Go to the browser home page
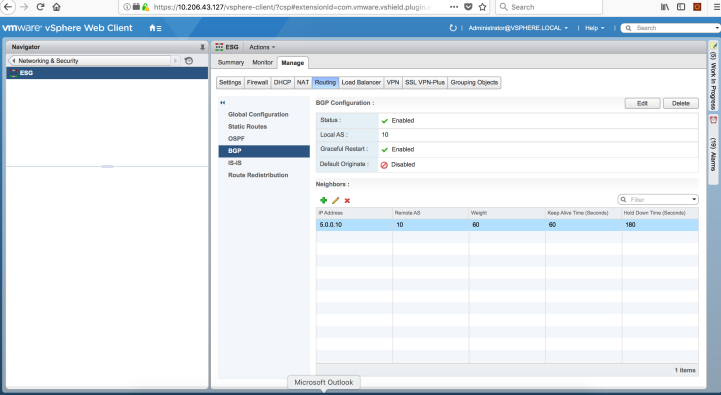The image size is (721, 395). click(x=56, y=7)
